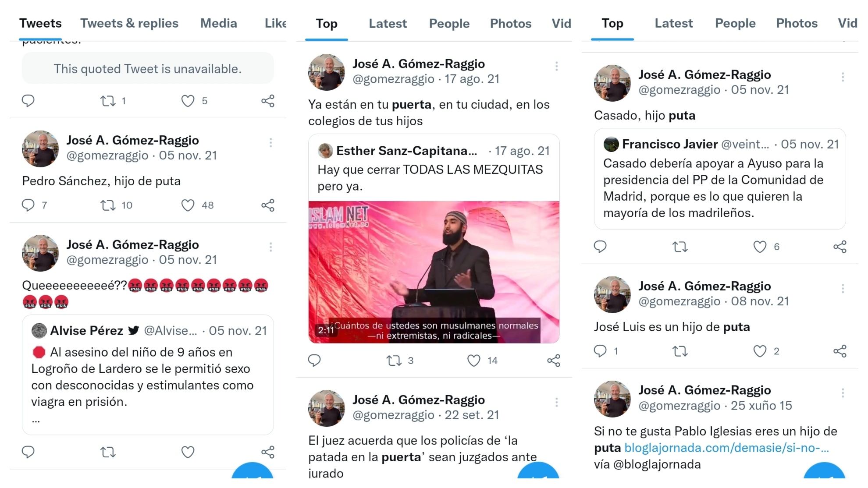
Task: Like the 'Pedro Sánchez' tweet heart icon
Action: pos(188,205)
